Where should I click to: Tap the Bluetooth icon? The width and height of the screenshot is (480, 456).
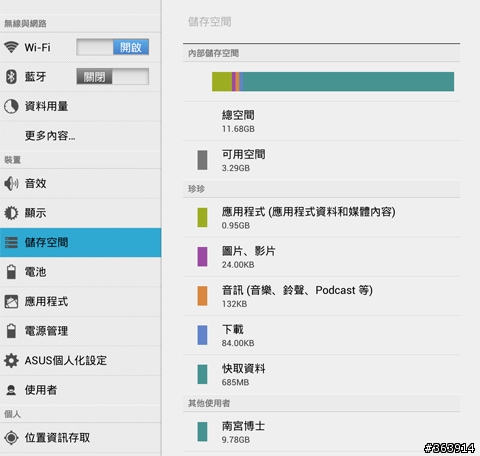[11, 77]
